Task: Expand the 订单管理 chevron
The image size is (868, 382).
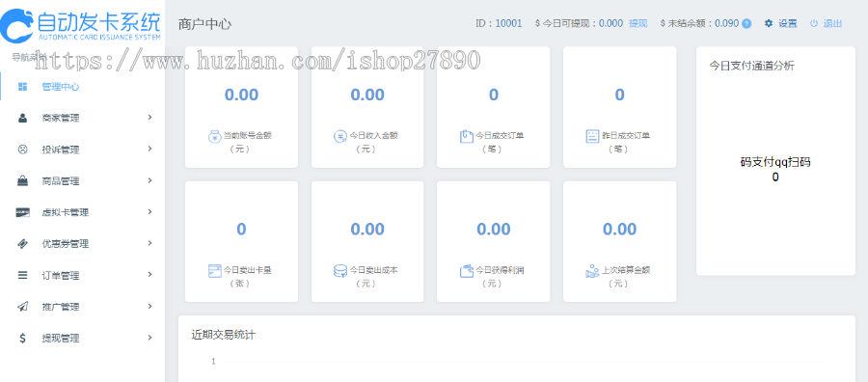Action: pos(150,275)
